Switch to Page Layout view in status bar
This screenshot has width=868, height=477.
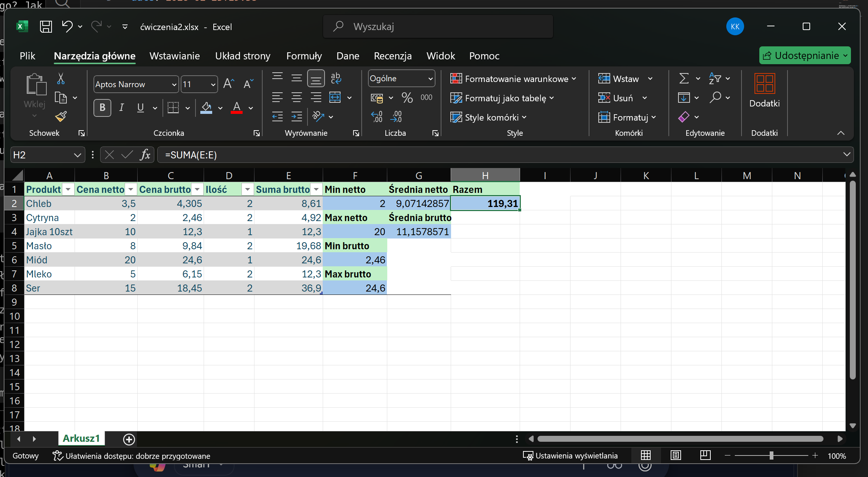(x=676, y=455)
